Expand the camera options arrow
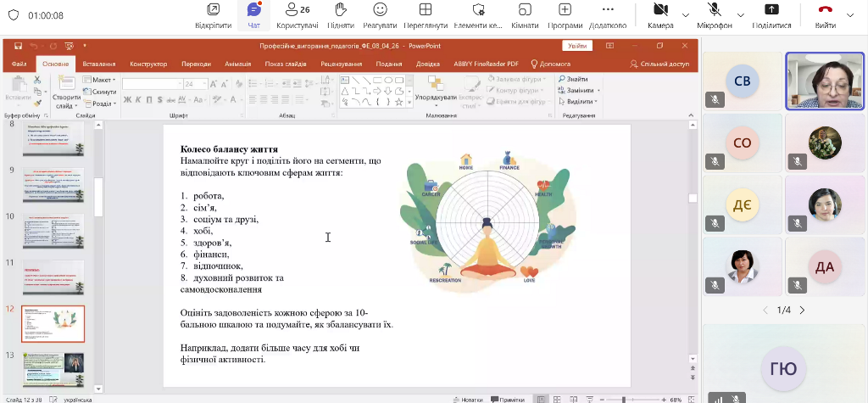Screen dimensions: 868x403 pos(686,15)
